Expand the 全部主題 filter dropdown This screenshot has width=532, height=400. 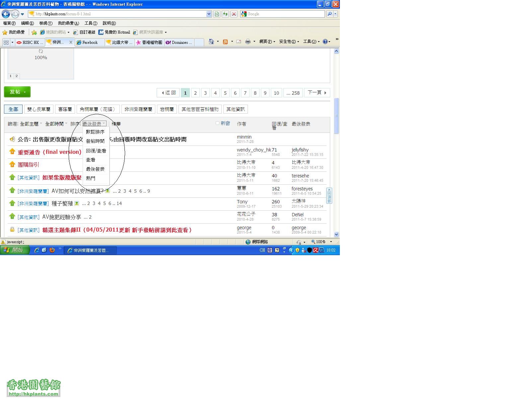[x=31, y=124]
